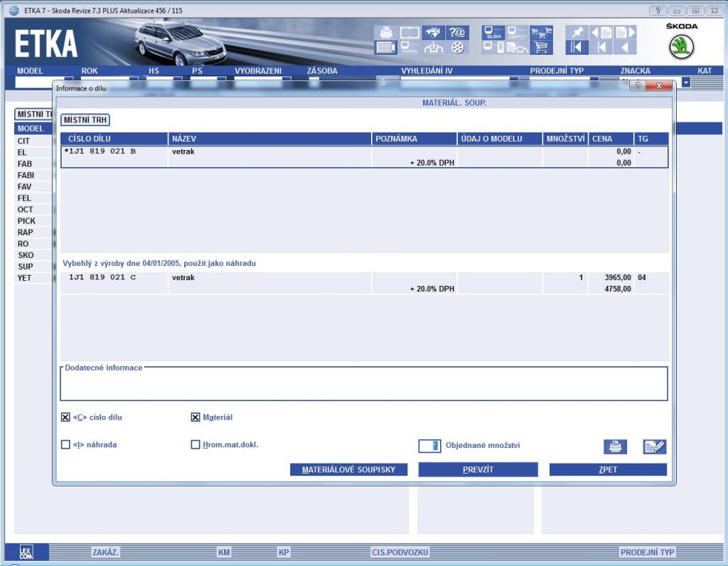Select SUP in the background model list

point(26,267)
